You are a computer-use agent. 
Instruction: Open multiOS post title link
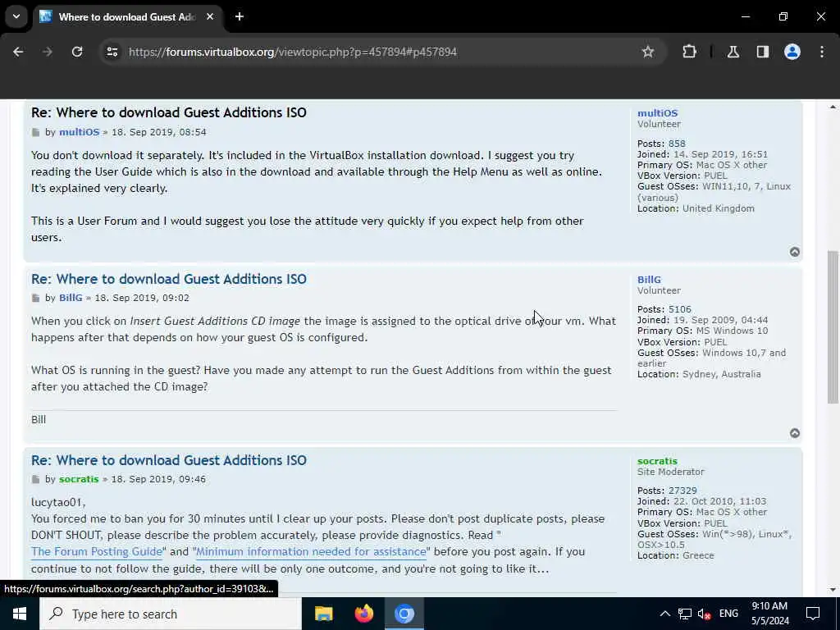pos(169,112)
